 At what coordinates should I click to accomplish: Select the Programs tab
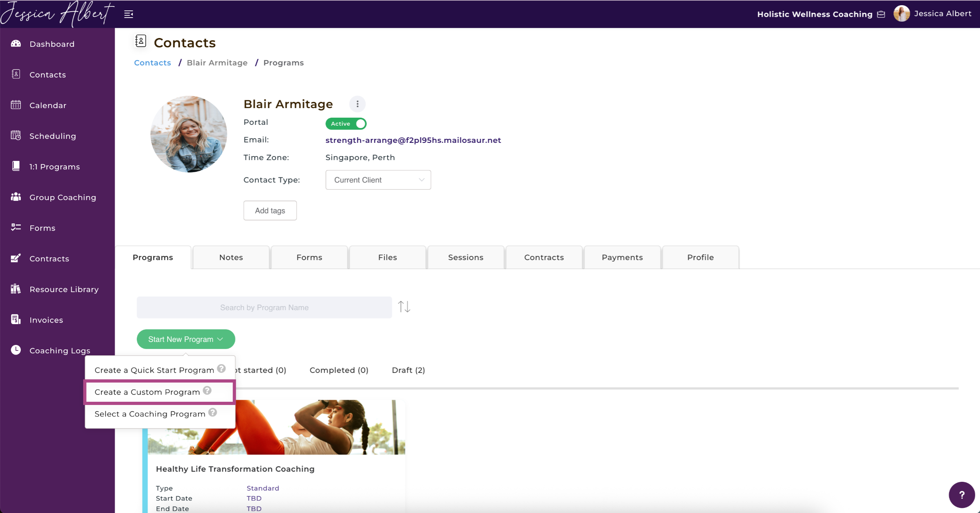click(153, 257)
